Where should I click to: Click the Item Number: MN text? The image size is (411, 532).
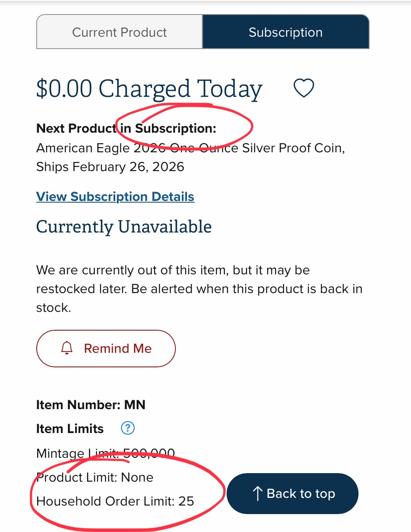tap(90, 404)
